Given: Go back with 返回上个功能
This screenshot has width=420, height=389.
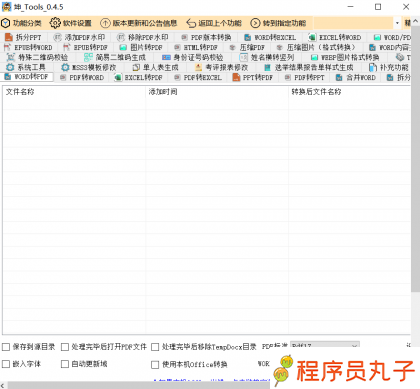Looking at the screenshot, I should pos(214,23).
